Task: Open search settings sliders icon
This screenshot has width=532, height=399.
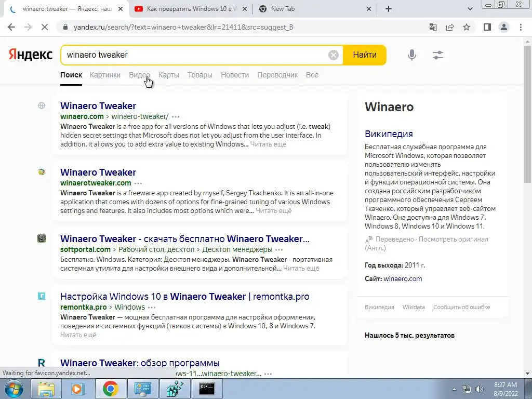Action: click(x=438, y=55)
